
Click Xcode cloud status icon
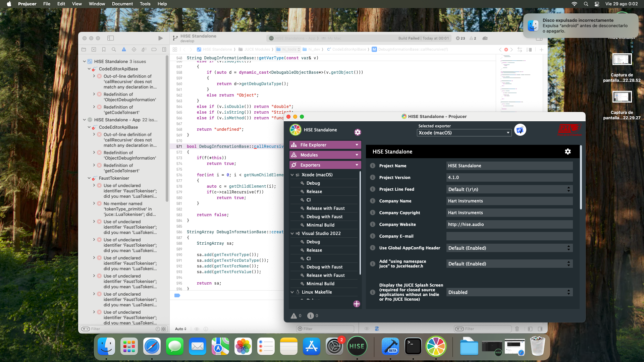(485, 38)
